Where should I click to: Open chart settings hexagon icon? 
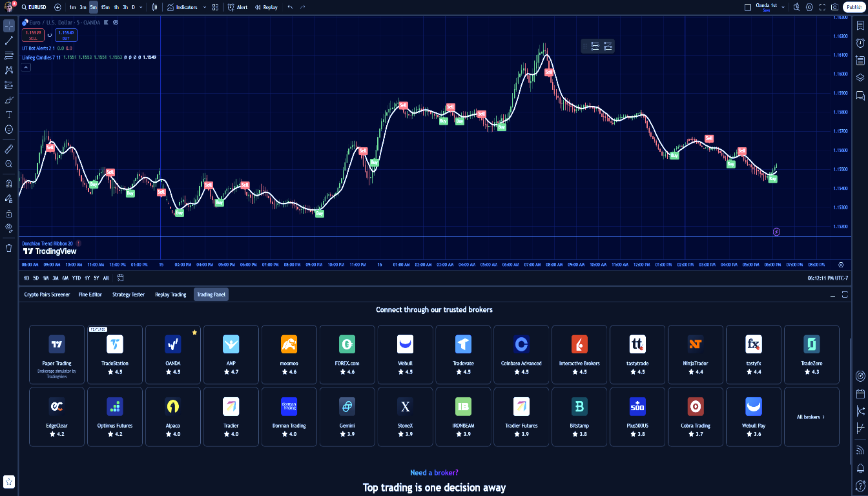(x=809, y=7)
